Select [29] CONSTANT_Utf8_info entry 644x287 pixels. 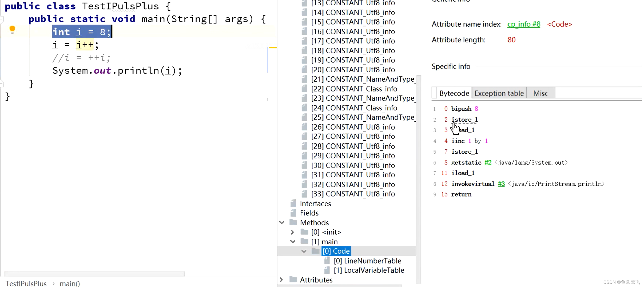pyautogui.click(x=353, y=156)
